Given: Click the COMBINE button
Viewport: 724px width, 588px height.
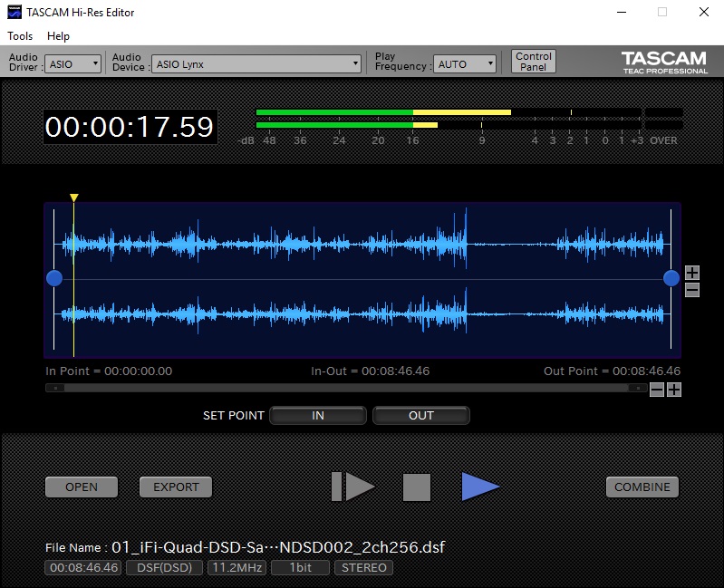Looking at the screenshot, I should click(x=642, y=487).
